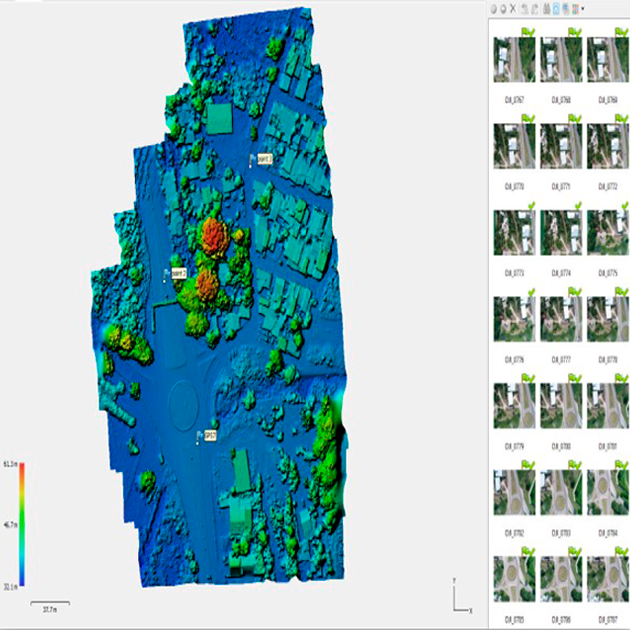Select the marker label near the roundabout
Screen dimensions: 630x630
pos(210,435)
